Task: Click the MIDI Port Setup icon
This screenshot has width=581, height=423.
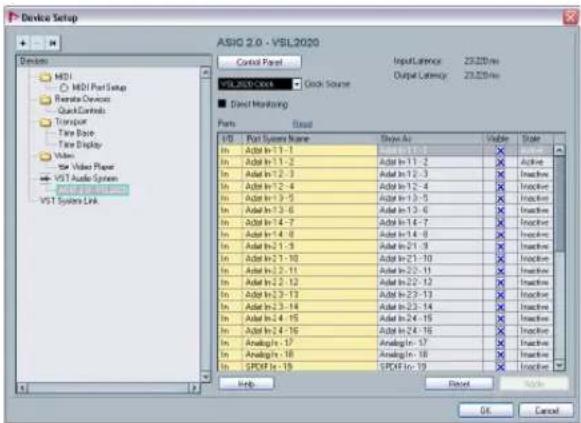Action: click(x=64, y=87)
